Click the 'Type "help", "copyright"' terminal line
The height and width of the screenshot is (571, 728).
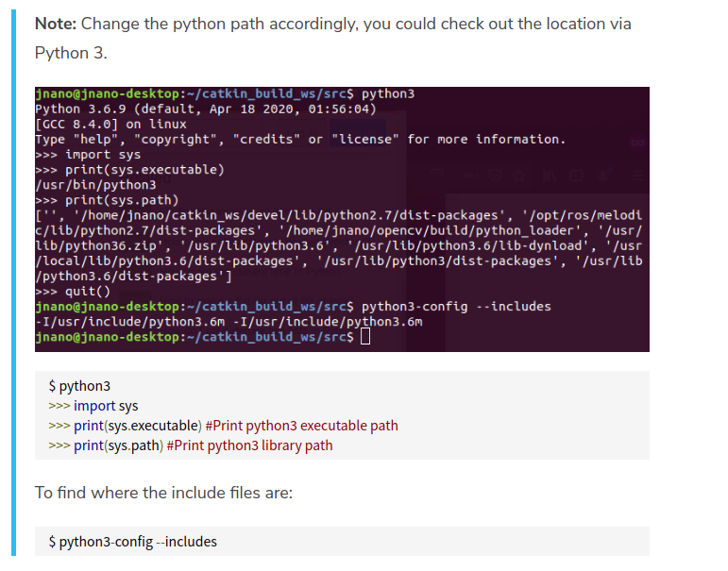pyautogui.click(x=300, y=140)
